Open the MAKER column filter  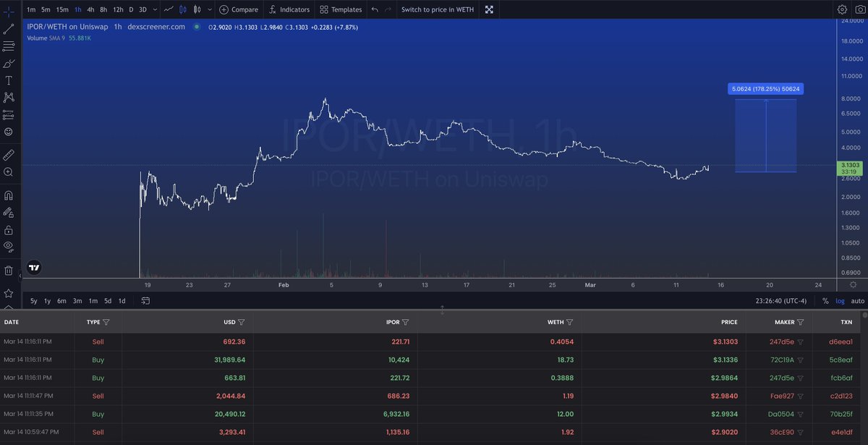(800, 322)
